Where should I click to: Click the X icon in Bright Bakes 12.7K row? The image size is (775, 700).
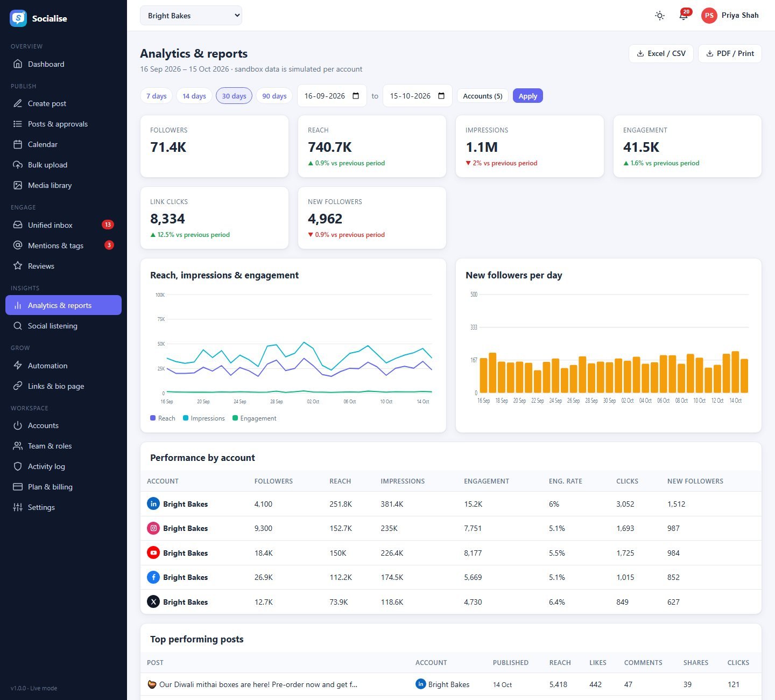[x=153, y=602]
